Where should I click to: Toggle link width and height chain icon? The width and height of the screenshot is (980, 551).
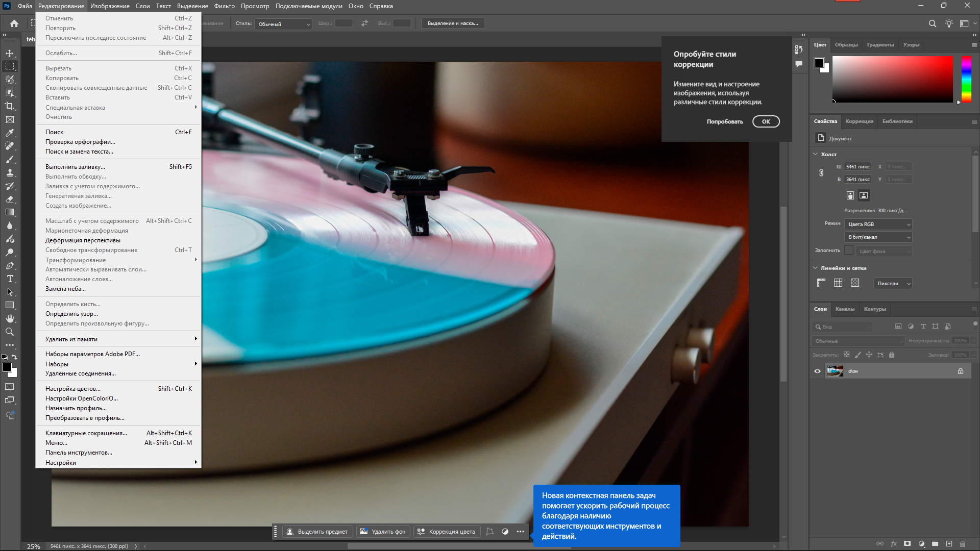(x=821, y=173)
